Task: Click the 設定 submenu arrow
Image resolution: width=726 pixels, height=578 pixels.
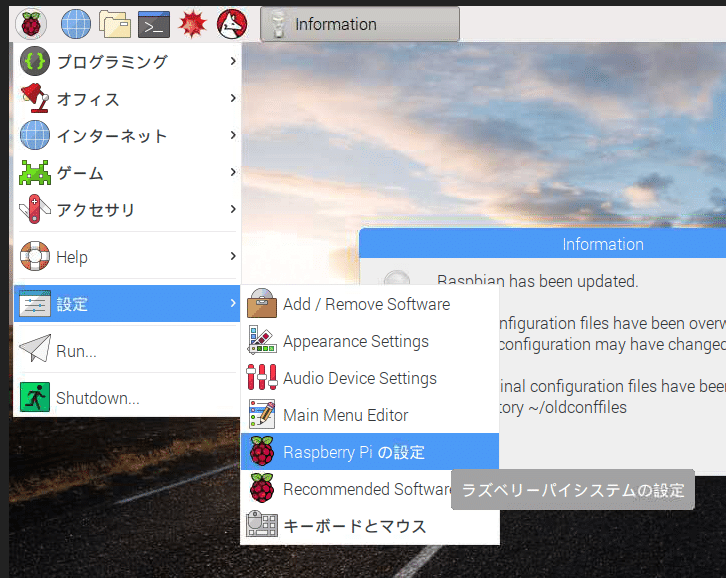Action: point(233,303)
